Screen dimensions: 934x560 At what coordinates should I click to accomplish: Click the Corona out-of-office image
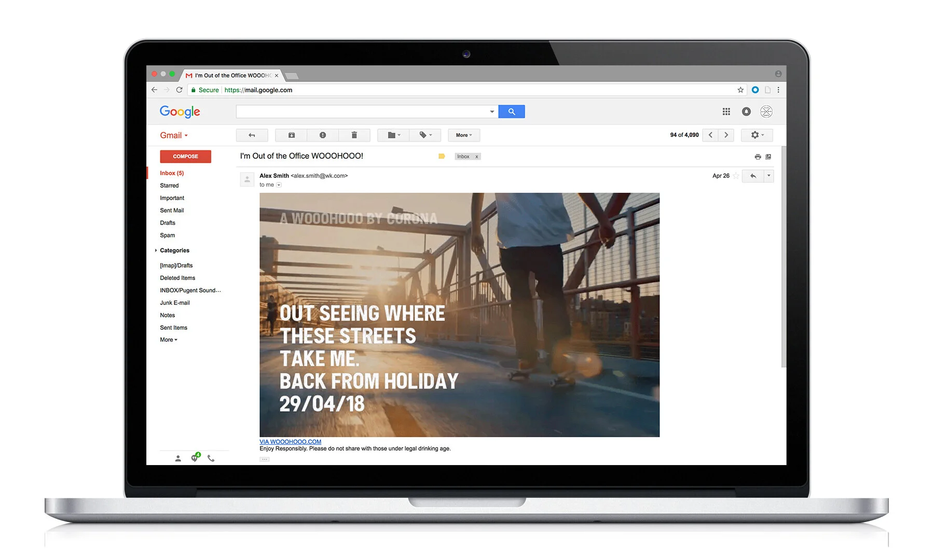pos(460,315)
